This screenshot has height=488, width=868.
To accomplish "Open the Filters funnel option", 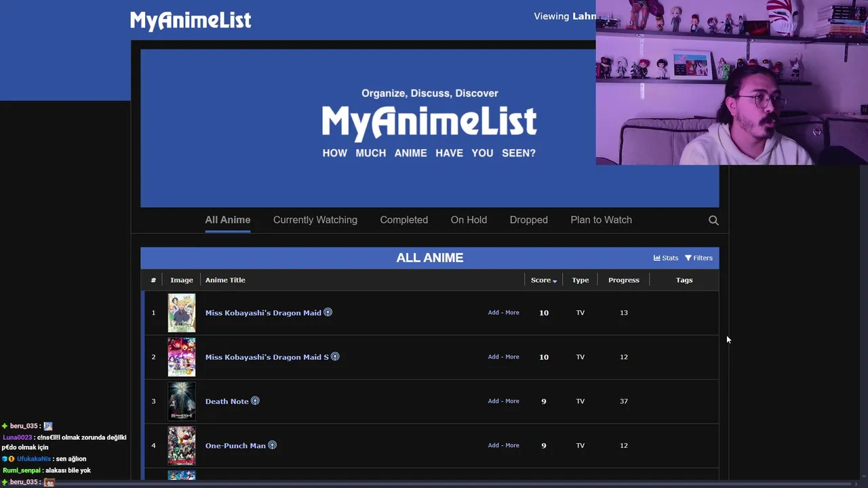I will click(698, 258).
